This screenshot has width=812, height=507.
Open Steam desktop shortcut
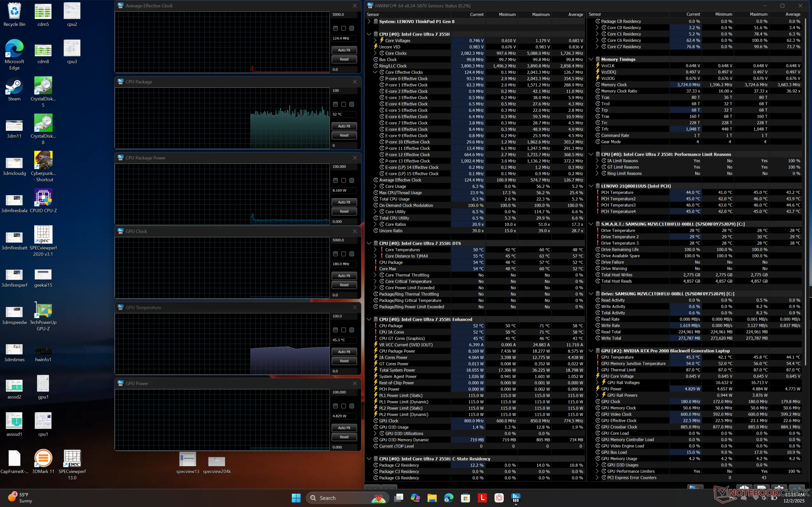pyautogui.click(x=14, y=86)
